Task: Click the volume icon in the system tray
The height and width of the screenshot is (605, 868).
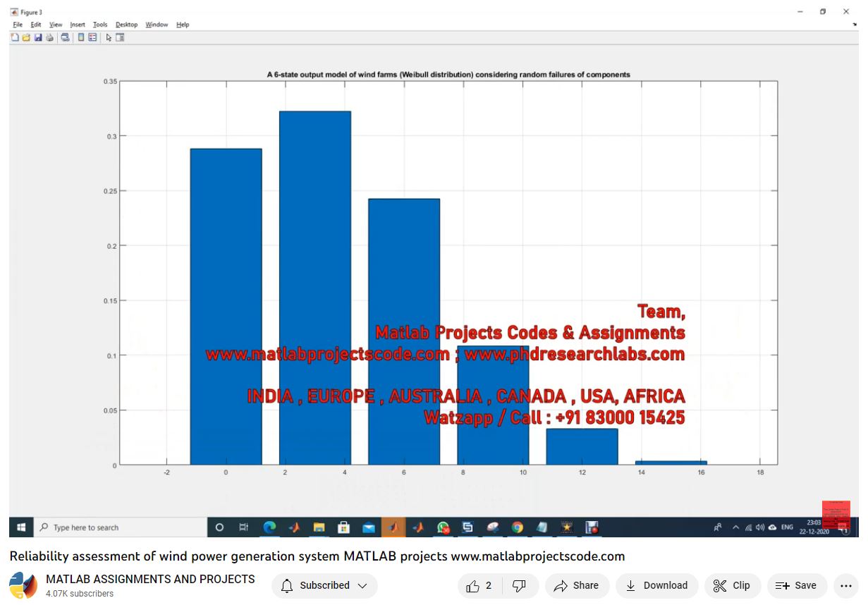Action: coord(760,527)
